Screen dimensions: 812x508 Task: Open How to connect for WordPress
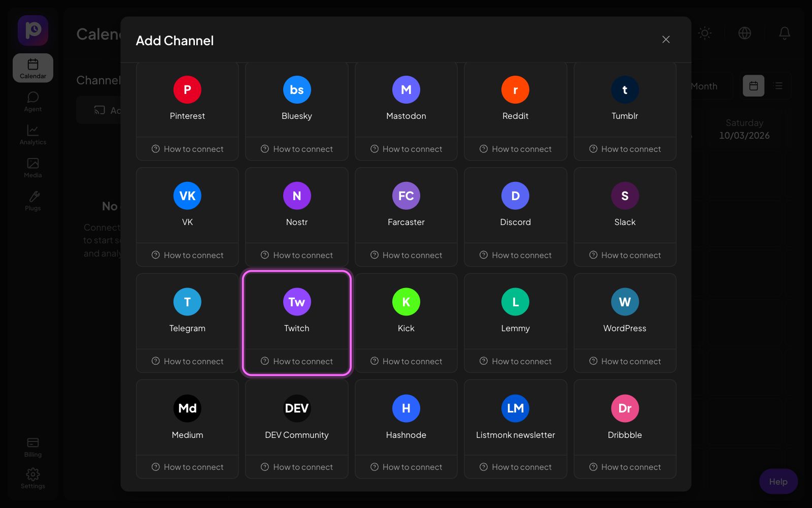tap(625, 361)
